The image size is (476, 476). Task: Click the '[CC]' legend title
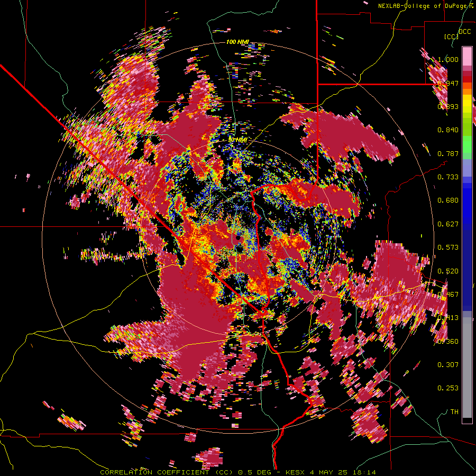pos(451,36)
